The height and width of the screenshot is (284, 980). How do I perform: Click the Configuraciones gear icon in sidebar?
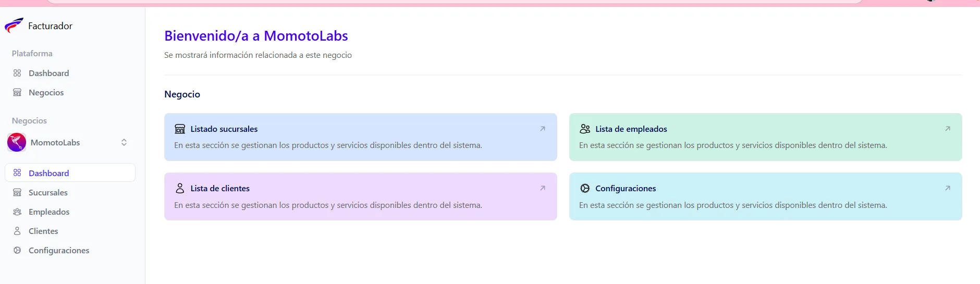pos(17,250)
